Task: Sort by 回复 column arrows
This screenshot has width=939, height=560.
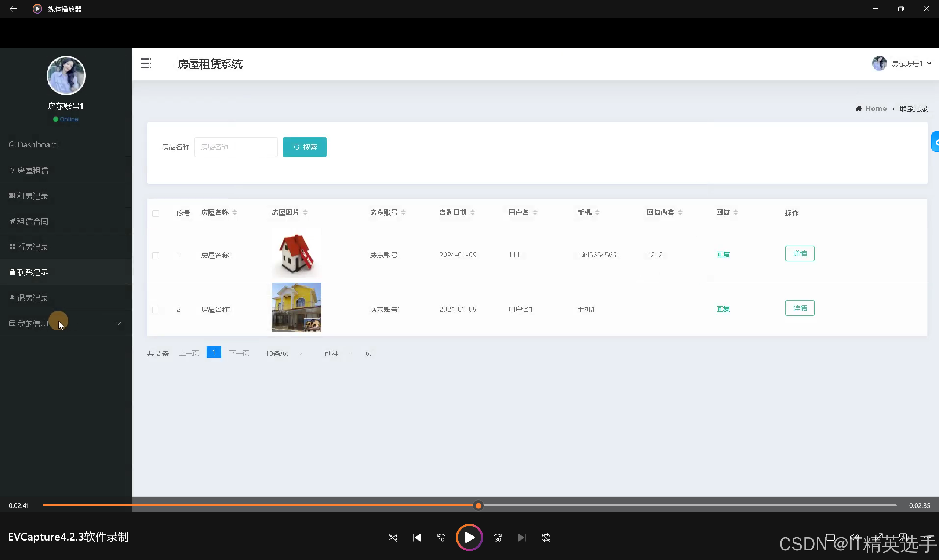Action: coord(735,213)
